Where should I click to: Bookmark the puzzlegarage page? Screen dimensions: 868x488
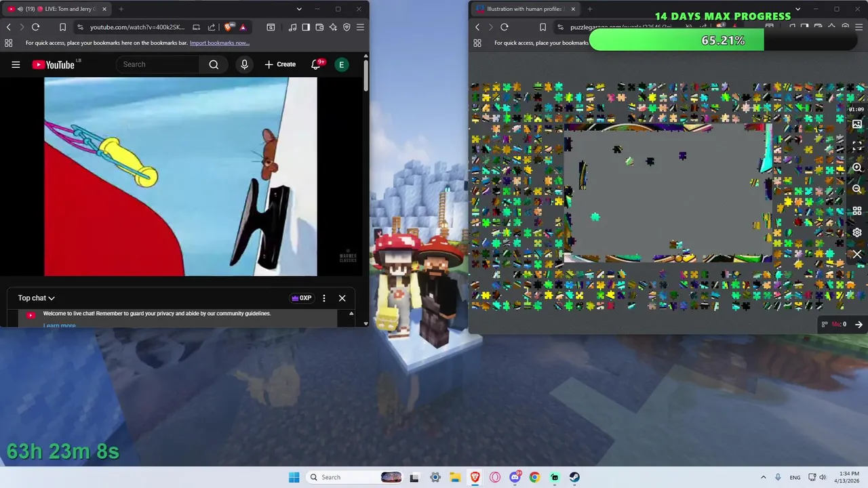(542, 27)
